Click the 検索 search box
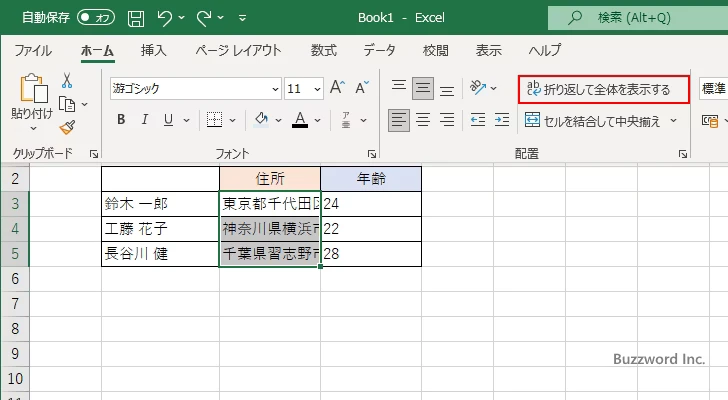728x400 pixels. pyautogui.click(x=638, y=18)
